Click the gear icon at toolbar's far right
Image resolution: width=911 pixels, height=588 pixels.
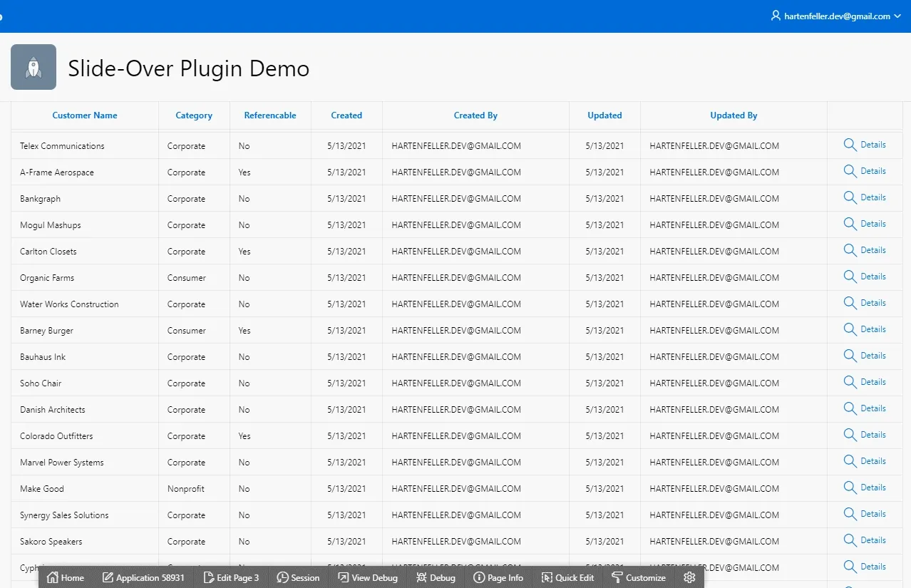click(x=689, y=578)
